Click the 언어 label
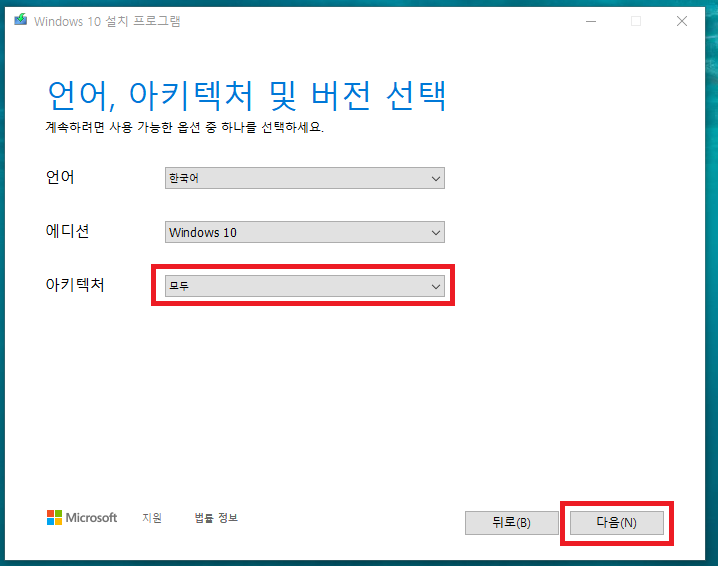Screen dimensions: 718x566 coord(60,177)
